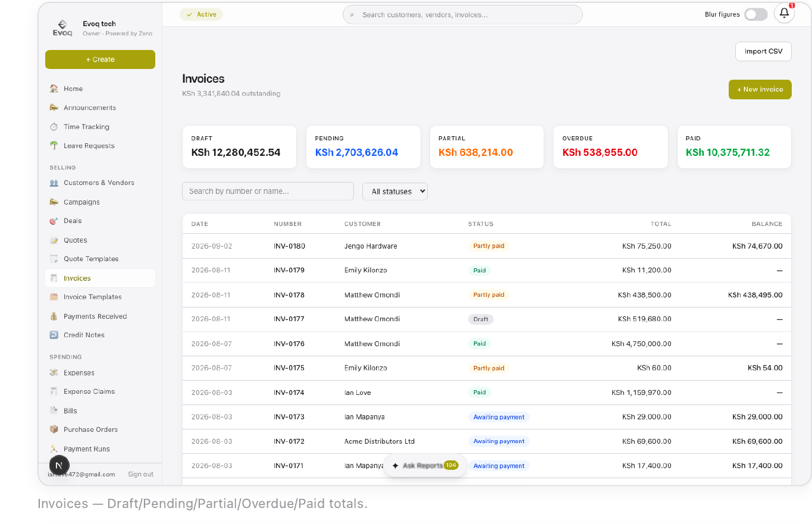Click the Expenses cash icon
The image size is (812, 524).
pos(54,373)
